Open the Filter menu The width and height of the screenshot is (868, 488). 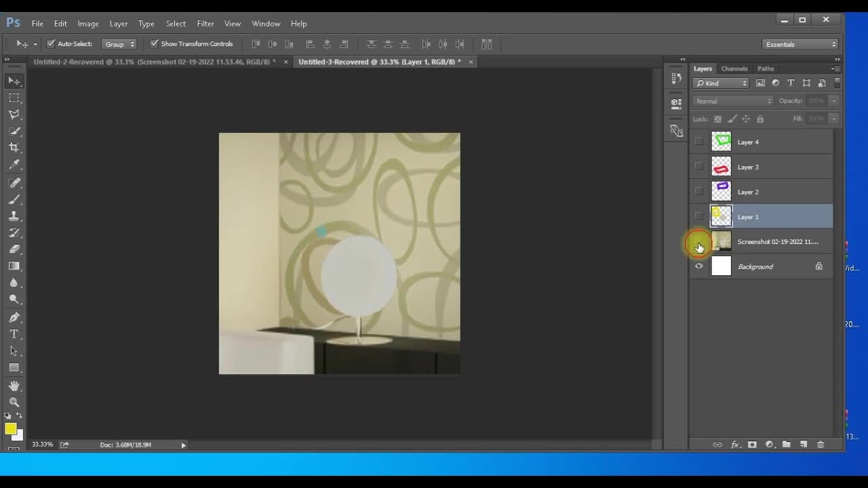click(205, 24)
